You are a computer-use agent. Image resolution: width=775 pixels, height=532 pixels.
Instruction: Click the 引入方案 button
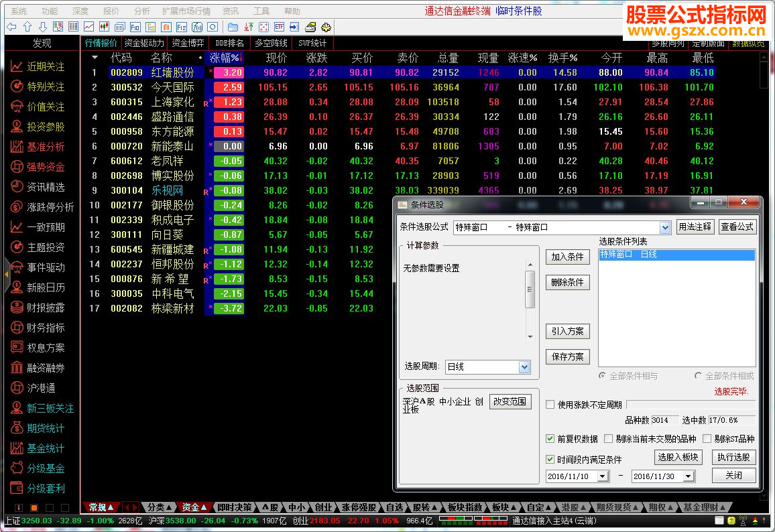pos(567,332)
